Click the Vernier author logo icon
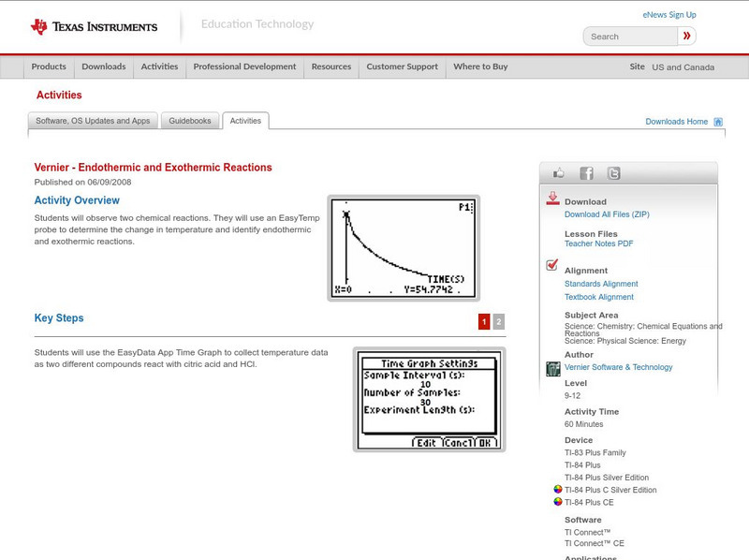Image resolution: width=749 pixels, height=560 pixels. [553, 369]
